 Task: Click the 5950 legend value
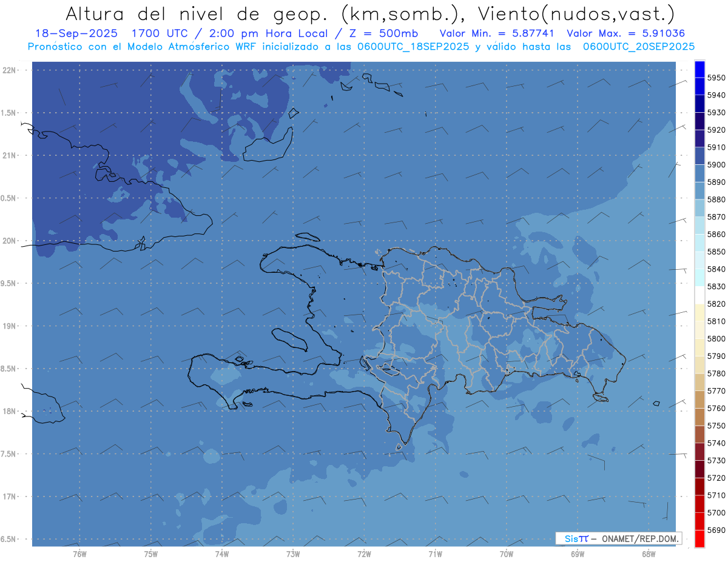tap(716, 78)
